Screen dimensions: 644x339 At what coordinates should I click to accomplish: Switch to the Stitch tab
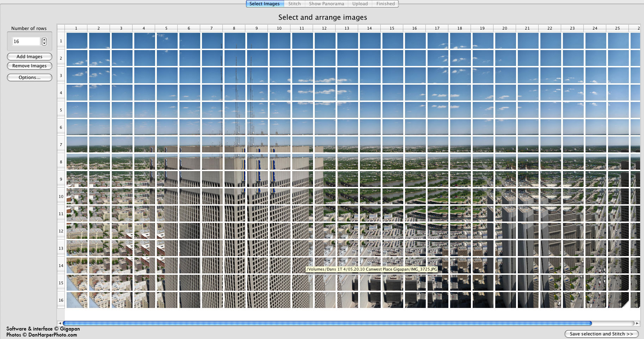pyautogui.click(x=294, y=4)
